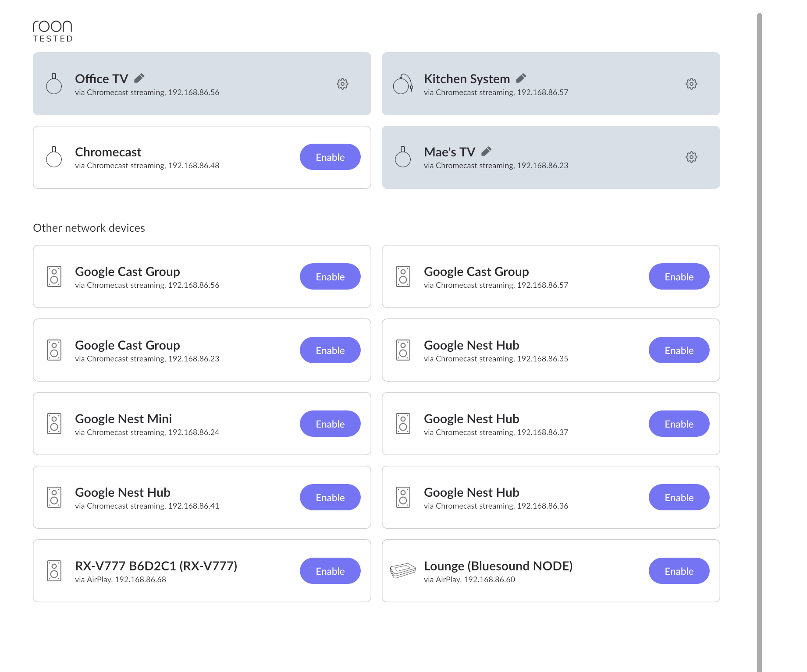Click the vertical scrollbar on the right
This screenshot has width=807, height=672.
click(759, 342)
